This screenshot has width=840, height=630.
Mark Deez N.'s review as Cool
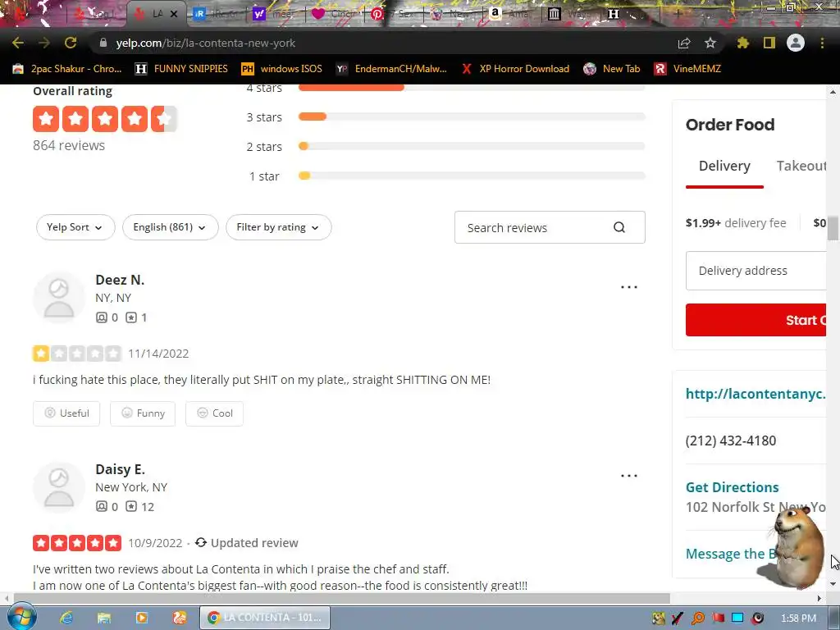coord(214,413)
